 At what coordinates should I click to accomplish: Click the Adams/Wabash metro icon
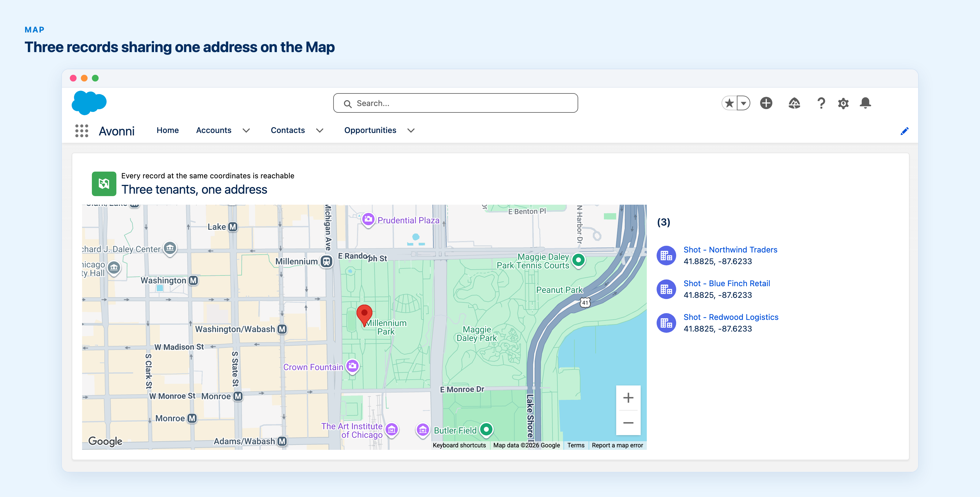pos(282,441)
